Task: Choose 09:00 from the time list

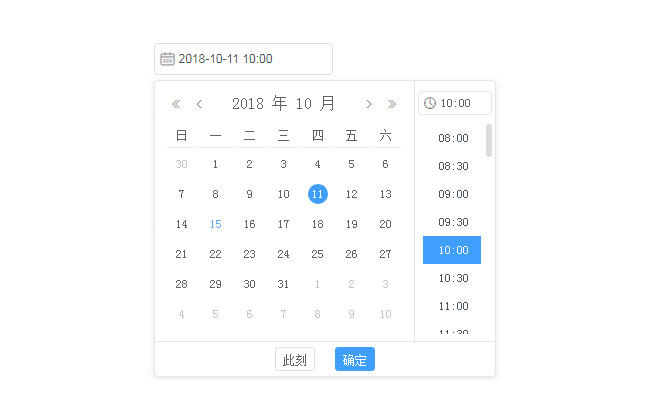Action: 453,194
